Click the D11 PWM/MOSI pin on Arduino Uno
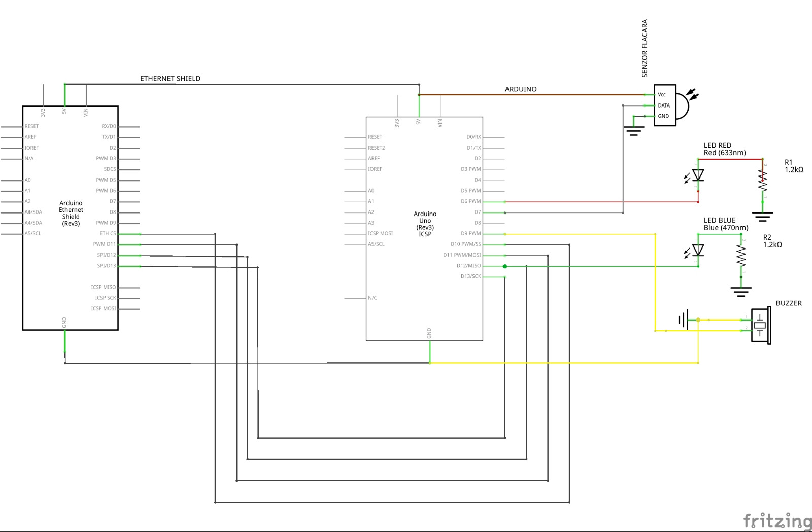Screen dimensions: 812x532 [x=462, y=255]
